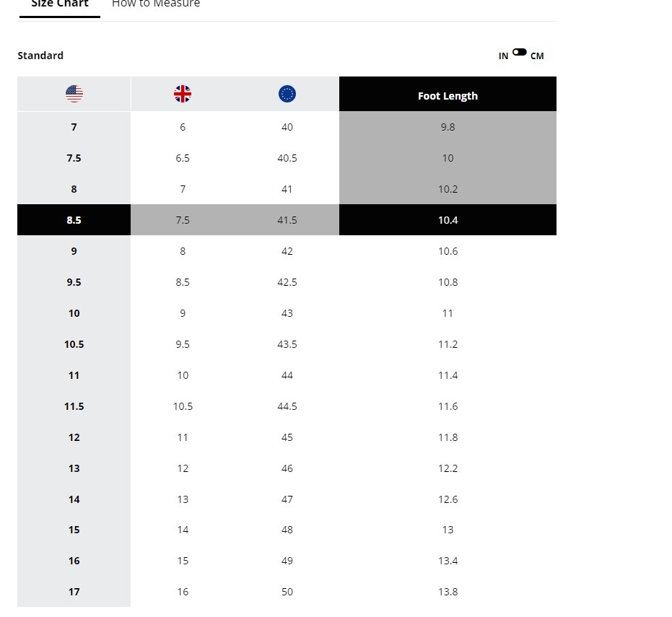The width and height of the screenshot is (672, 617).
Task: Select US size 7 in the chart
Action: (x=74, y=127)
